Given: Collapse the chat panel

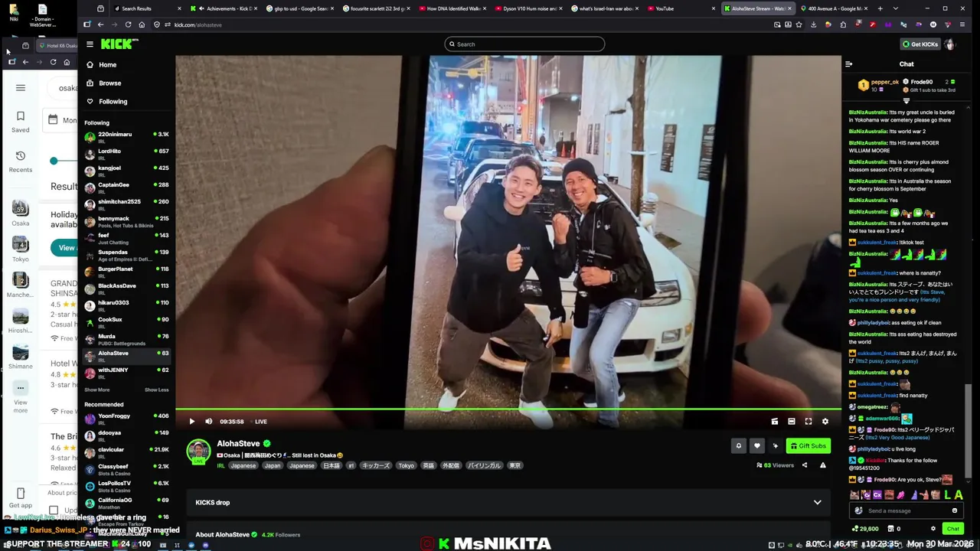Looking at the screenshot, I should [x=848, y=64].
